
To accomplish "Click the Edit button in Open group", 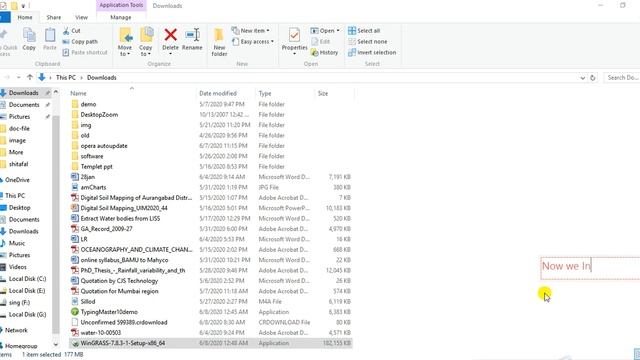I will click(321, 42).
